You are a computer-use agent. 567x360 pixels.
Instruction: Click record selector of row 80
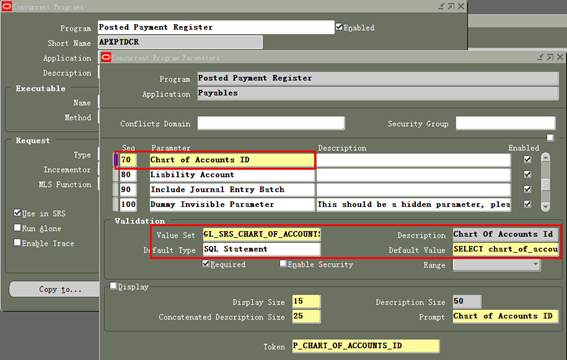(x=115, y=175)
